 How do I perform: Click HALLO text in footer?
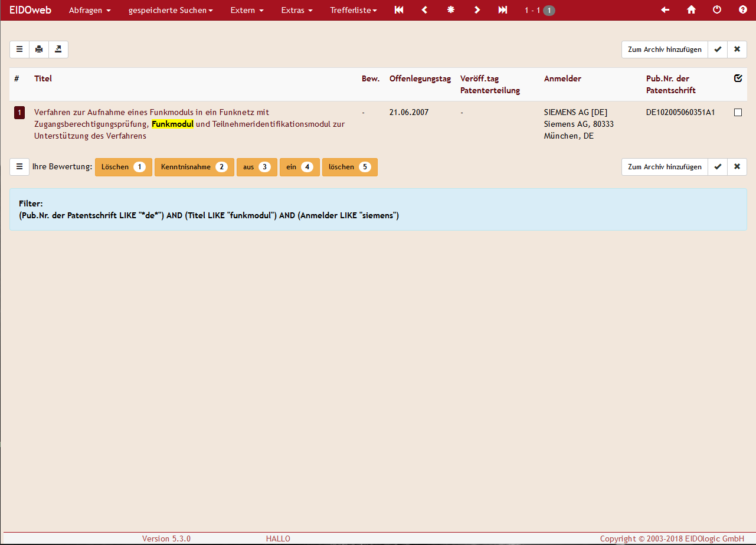point(278,539)
